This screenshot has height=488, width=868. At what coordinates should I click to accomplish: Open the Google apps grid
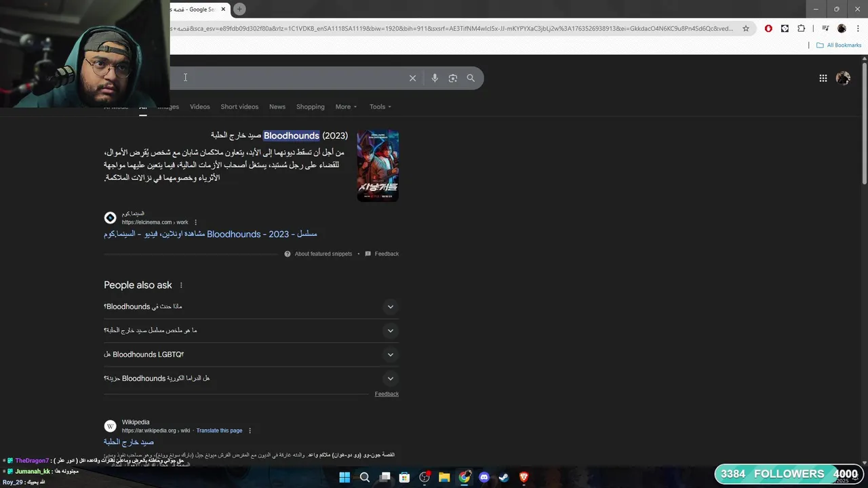(x=823, y=78)
